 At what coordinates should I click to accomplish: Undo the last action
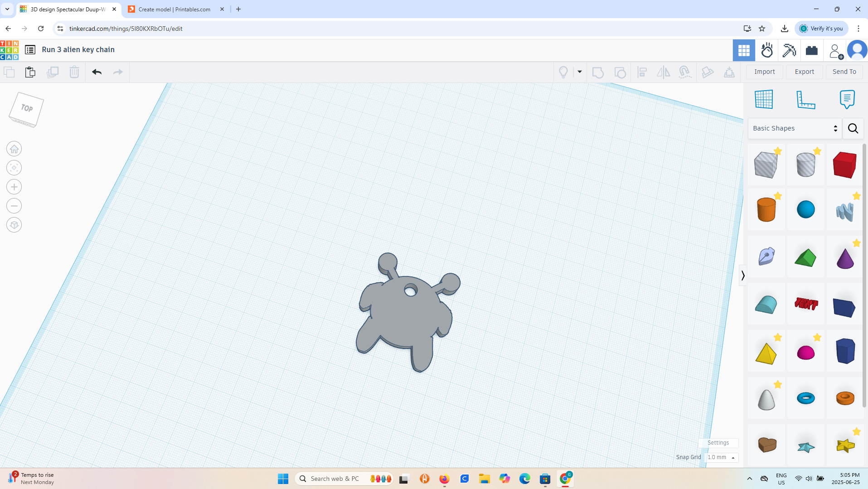point(97,72)
